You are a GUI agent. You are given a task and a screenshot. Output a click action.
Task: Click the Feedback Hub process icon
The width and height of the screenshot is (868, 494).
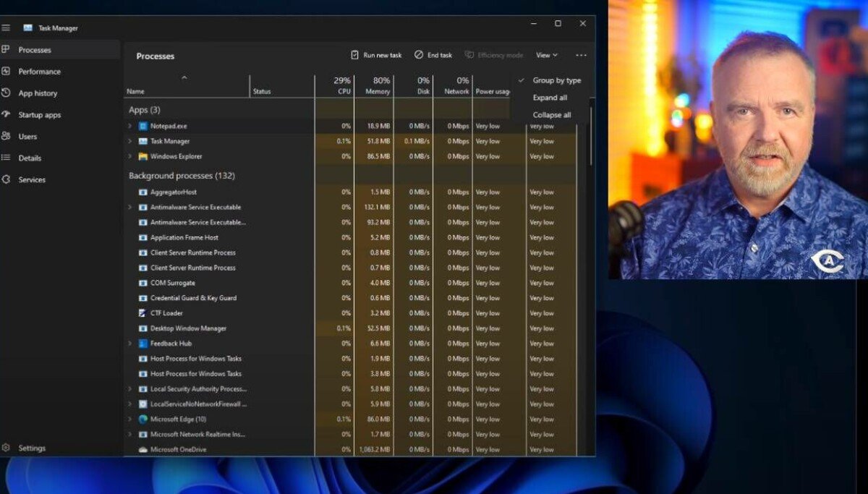[143, 344]
